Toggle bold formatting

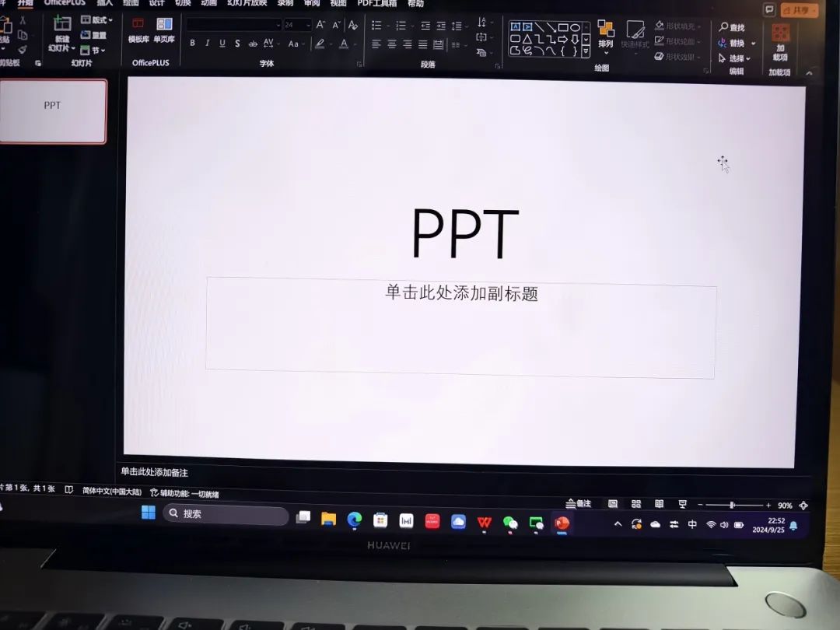(x=192, y=43)
